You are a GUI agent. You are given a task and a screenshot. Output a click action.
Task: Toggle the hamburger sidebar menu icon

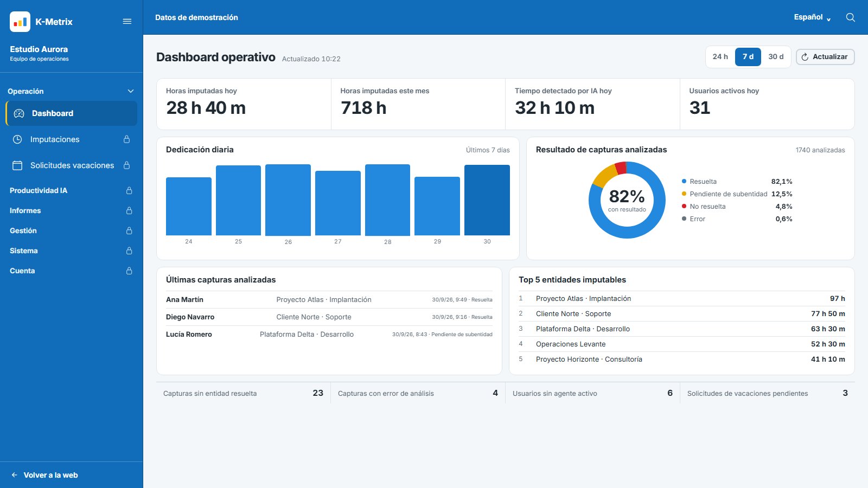coord(127,22)
